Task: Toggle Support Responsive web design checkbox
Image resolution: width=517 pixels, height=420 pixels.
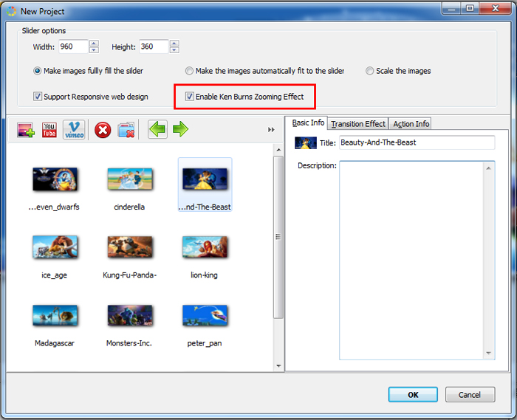Action: point(38,97)
